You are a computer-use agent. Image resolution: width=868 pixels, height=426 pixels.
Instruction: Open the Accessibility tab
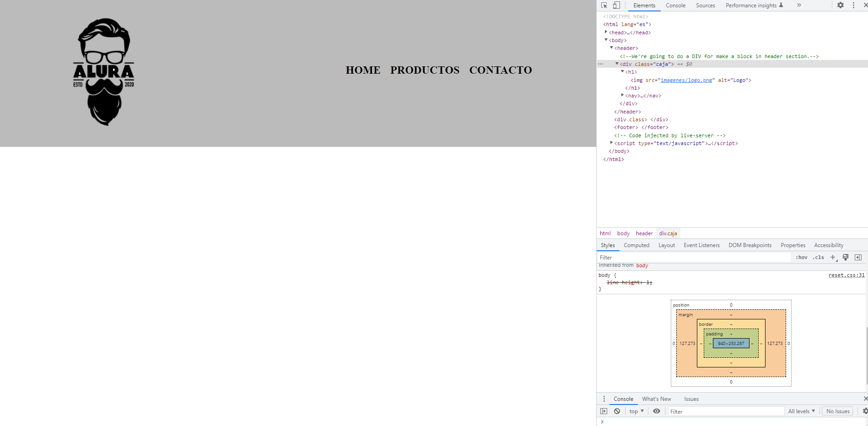pyautogui.click(x=829, y=245)
